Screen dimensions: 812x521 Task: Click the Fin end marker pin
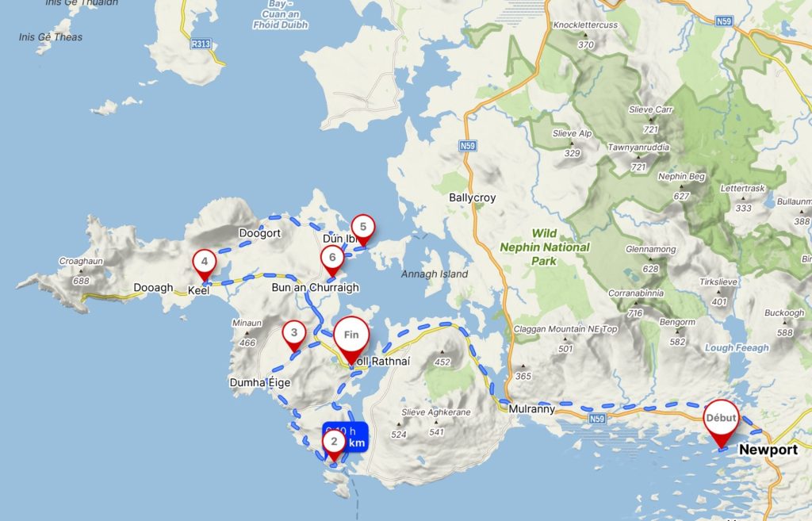pyautogui.click(x=351, y=339)
